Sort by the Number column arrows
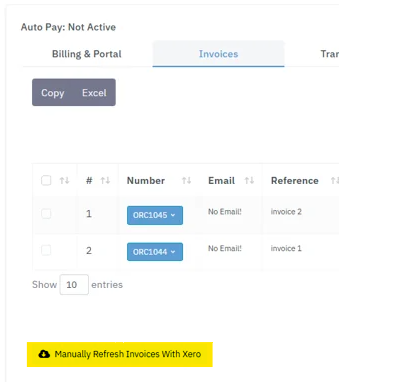Viewport: 411px width, 384px height. [186, 181]
